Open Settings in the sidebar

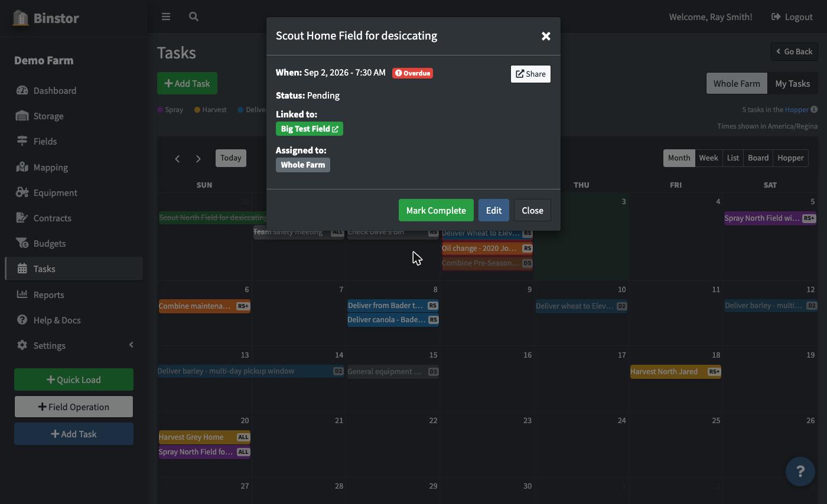(74, 345)
